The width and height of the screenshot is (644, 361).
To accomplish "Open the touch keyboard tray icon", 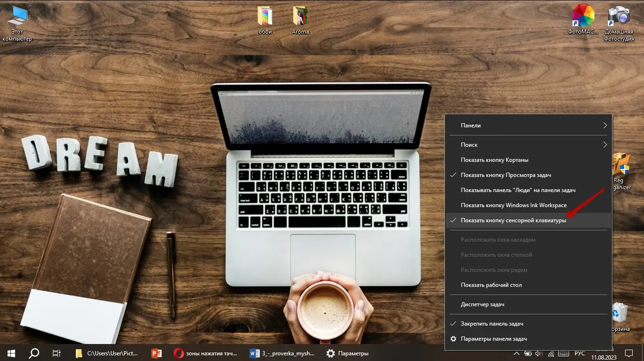I will 563,353.
